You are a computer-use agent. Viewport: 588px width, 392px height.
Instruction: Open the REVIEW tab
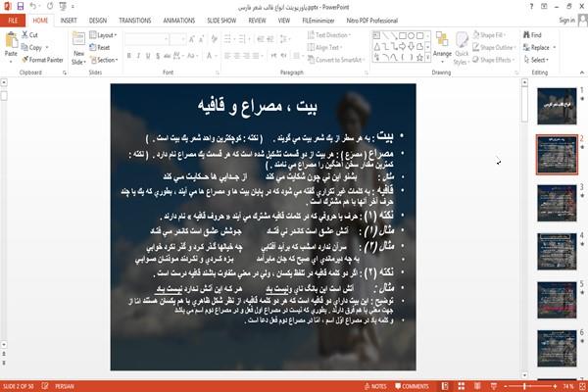[257, 21]
